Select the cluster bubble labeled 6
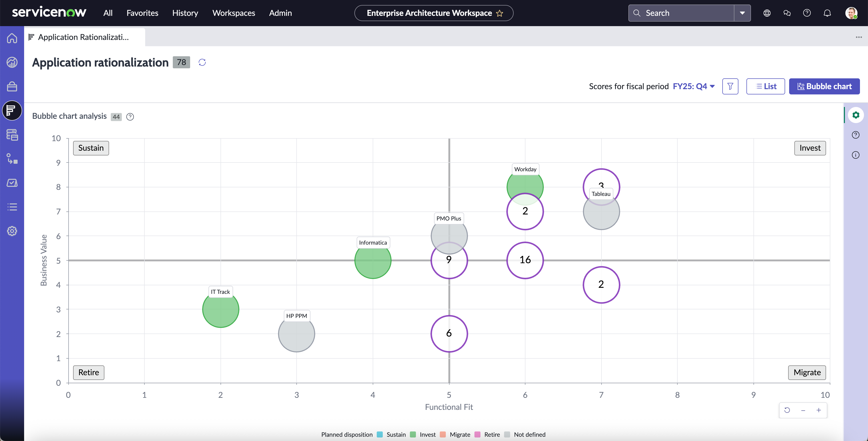The width and height of the screenshot is (868, 441). pos(449,334)
